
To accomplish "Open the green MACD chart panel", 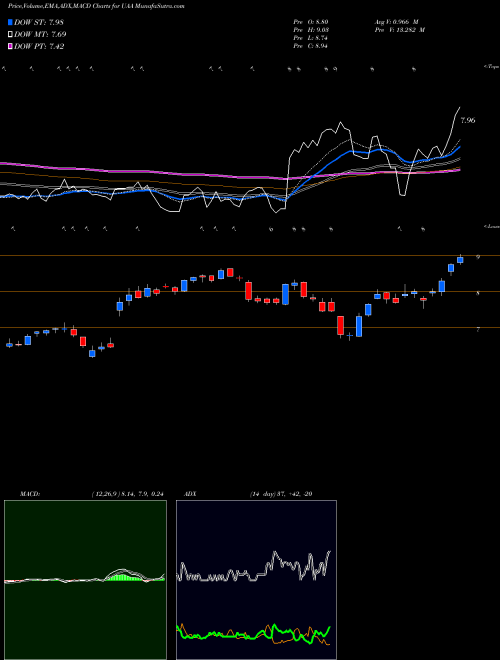I will [x=85, y=580].
